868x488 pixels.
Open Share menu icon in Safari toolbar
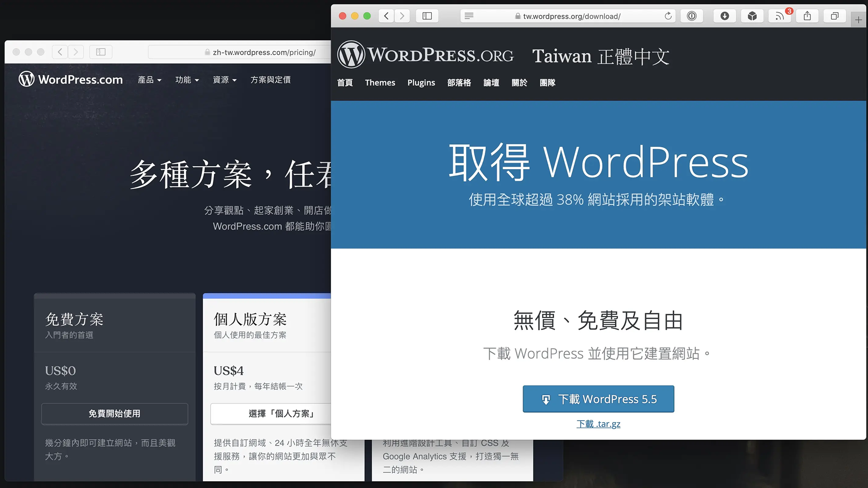point(807,16)
